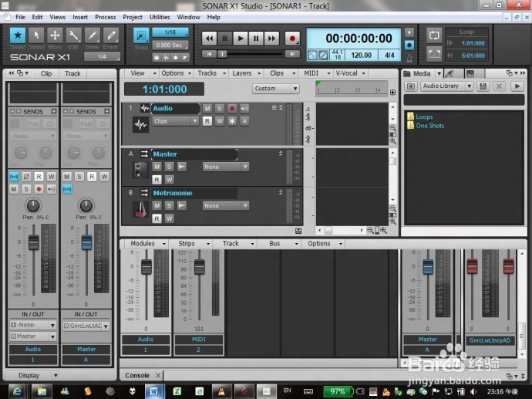Viewport: 532px width, 399px height.
Task: Click the 120.00 tempo field
Action: point(362,56)
